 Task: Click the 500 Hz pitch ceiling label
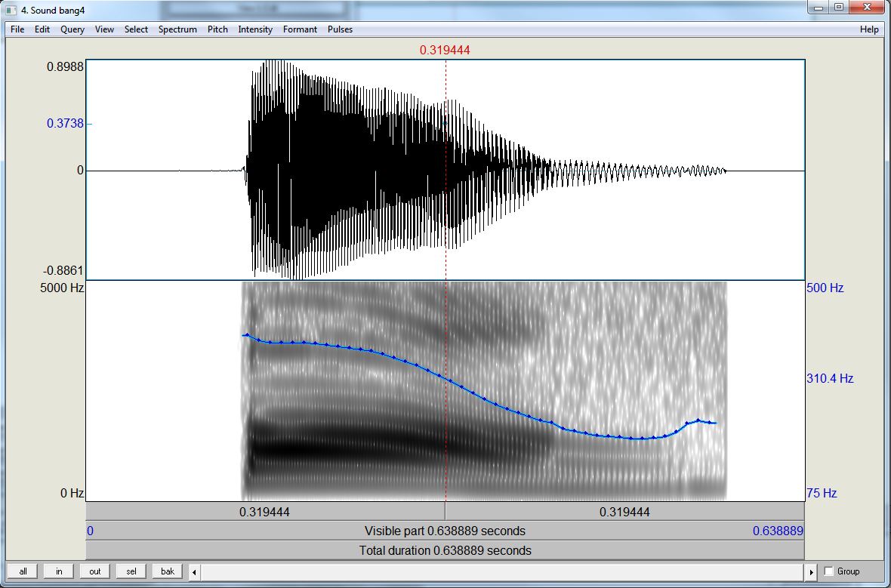(825, 288)
